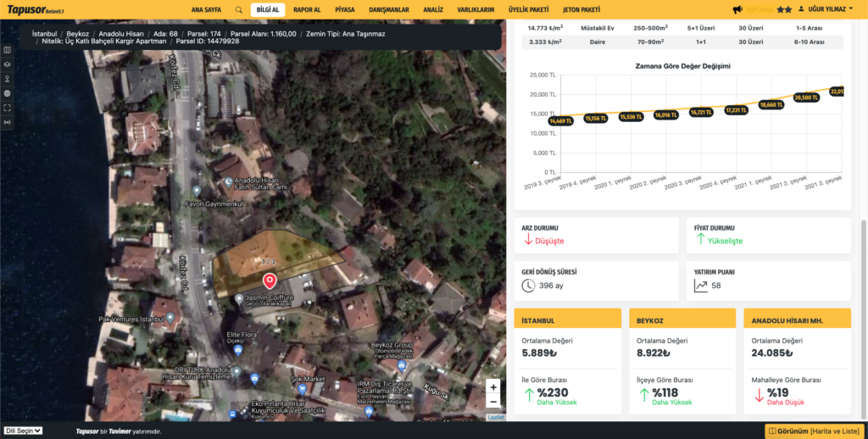Click the Tapusor logo
Viewport: 868px width, 439px height.
tap(29, 9)
